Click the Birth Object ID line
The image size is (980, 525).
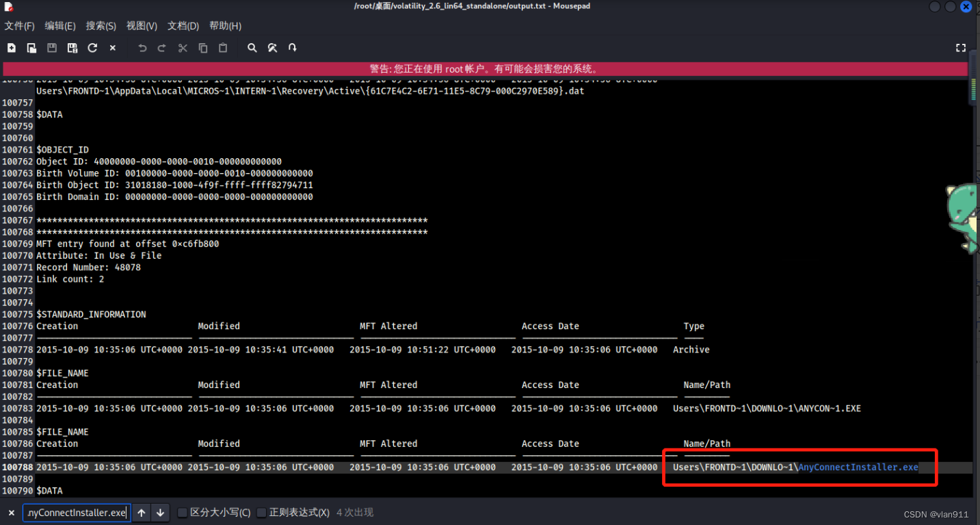(174, 185)
